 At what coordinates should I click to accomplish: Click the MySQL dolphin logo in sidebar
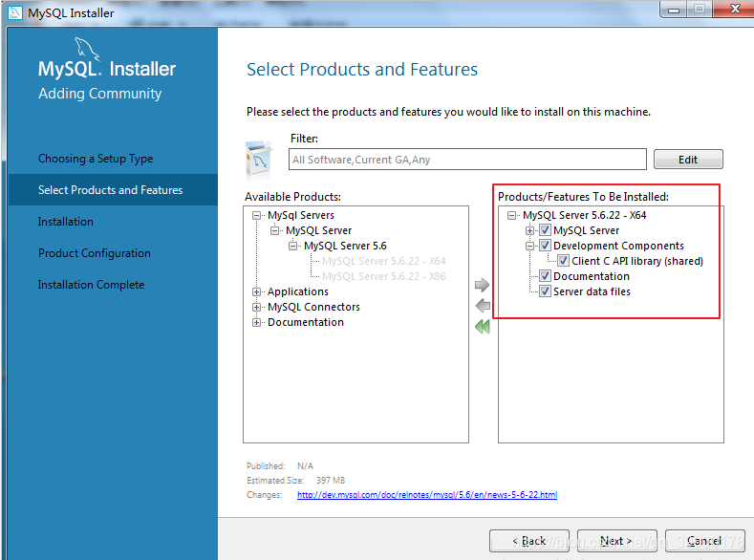coord(87,50)
